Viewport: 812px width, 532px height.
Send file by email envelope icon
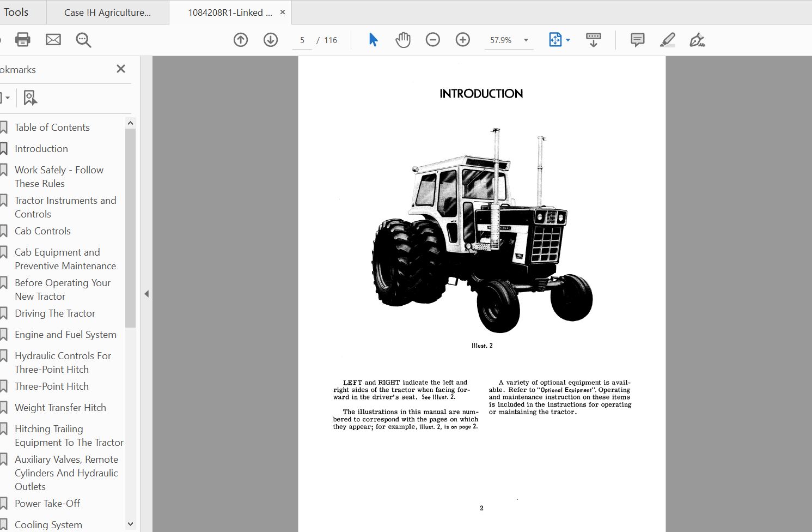tap(53, 40)
